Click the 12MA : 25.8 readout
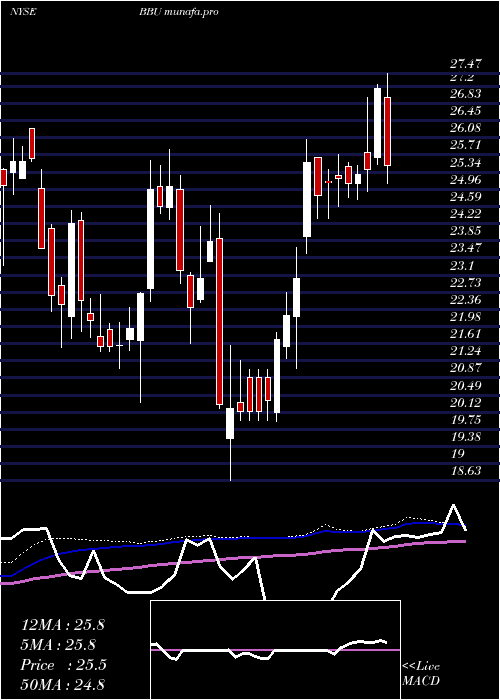The image size is (500, 700). pos(63,625)
